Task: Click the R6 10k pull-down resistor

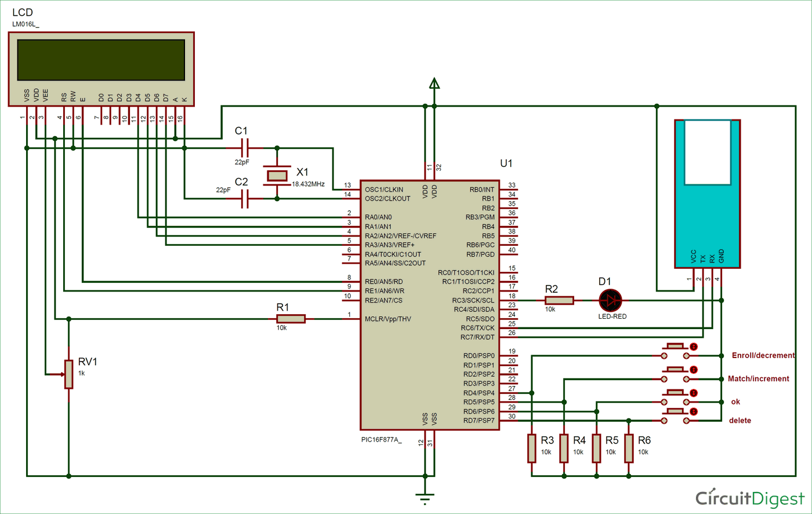Action: 628,449
